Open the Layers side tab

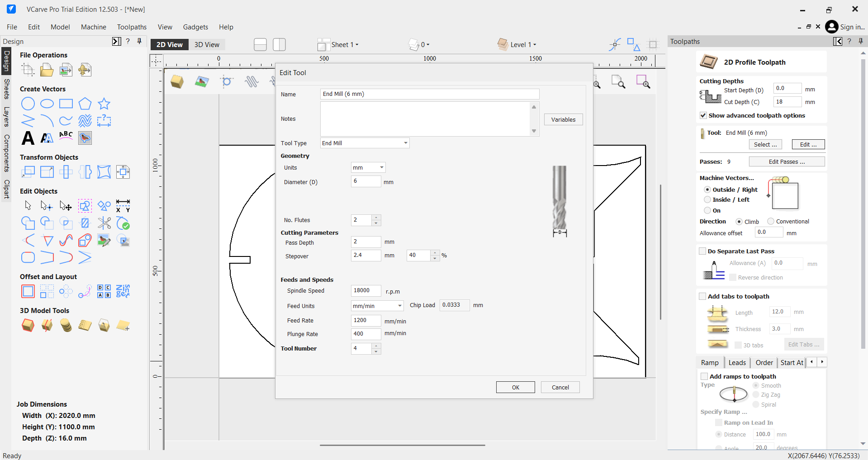click(x=6, y=117)
